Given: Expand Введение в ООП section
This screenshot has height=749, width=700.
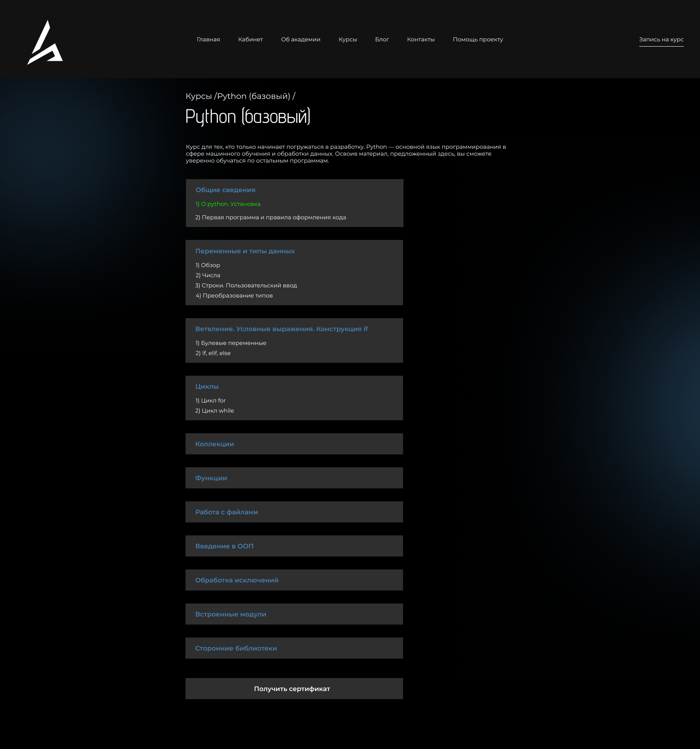Looking at the screenshot, I should click(x=294, y=546).
